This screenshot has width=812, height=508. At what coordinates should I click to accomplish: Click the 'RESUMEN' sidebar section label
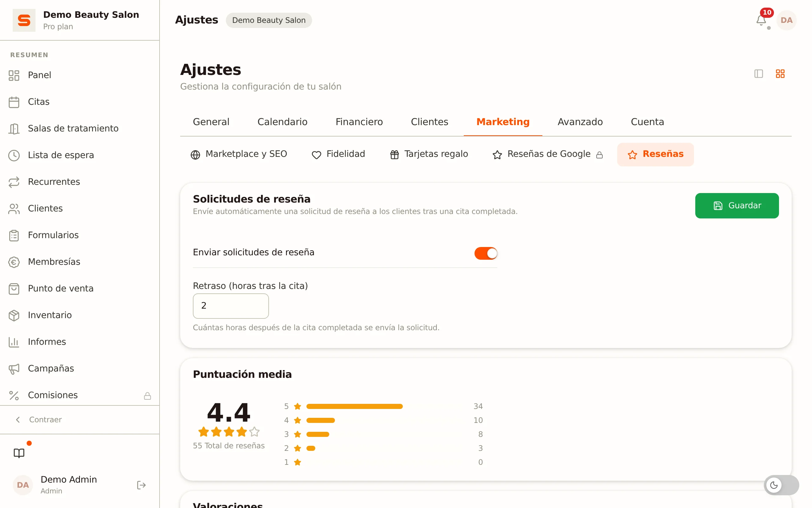(x=29, y=55)
